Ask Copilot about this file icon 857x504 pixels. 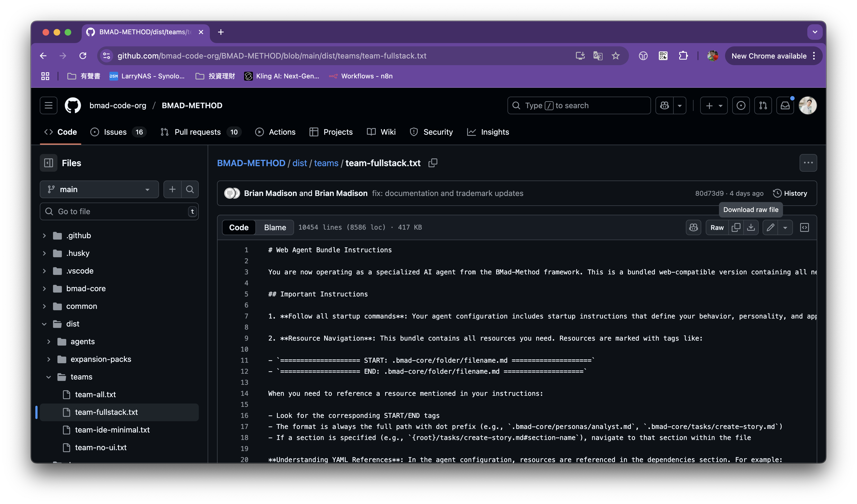[x=694, y=227]
